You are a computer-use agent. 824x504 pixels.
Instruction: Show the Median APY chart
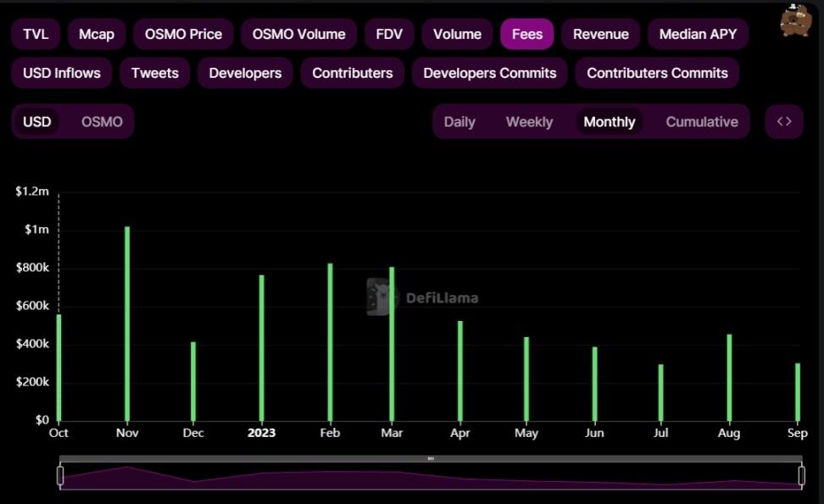[698, 34]
